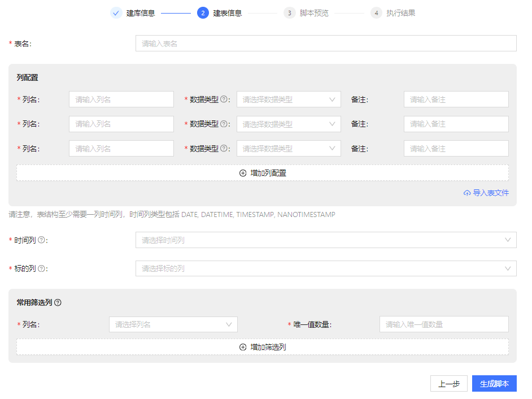Click the help icon next to 时间列
Viewport: 532px width, 399px height.
pos(41,240)
